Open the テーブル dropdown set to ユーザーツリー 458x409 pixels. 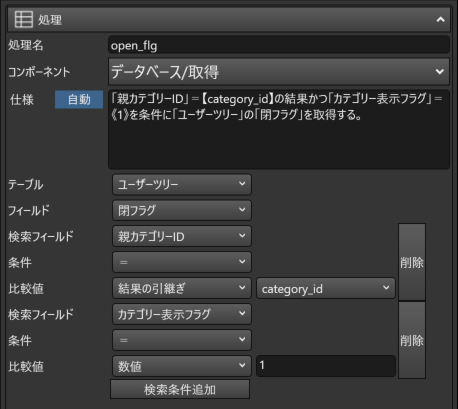(x=182, y=184)
